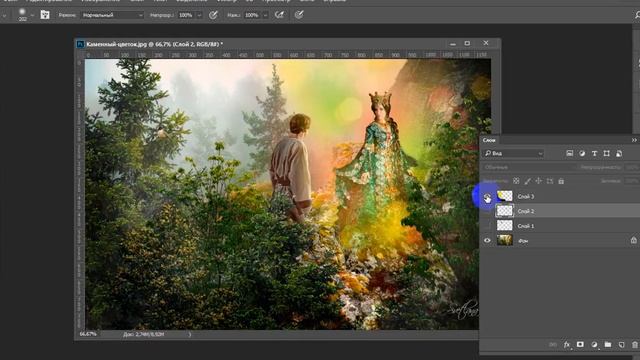Enable pressure control for opacity icon
Screen dimensions: 640x360
[213, 15]
